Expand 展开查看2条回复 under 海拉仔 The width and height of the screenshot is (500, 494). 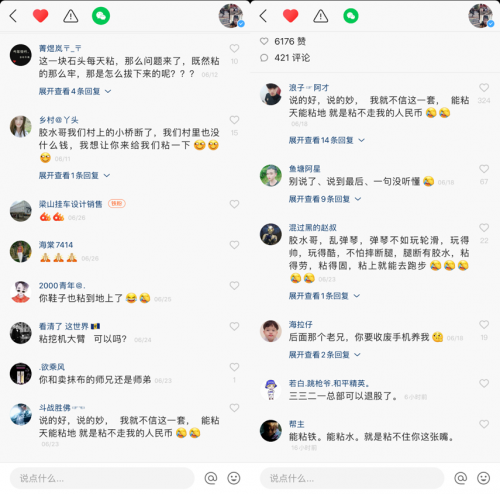pos(325,355)
